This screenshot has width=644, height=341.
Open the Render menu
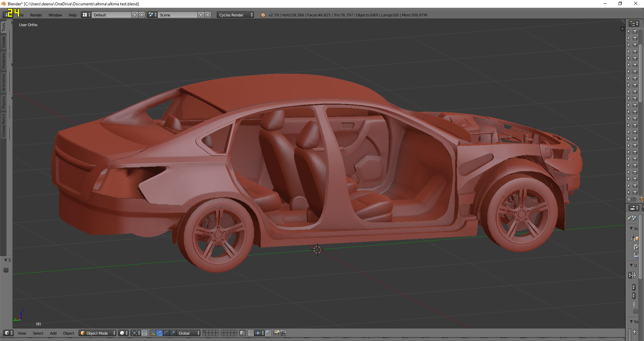[x=36, y=15]
